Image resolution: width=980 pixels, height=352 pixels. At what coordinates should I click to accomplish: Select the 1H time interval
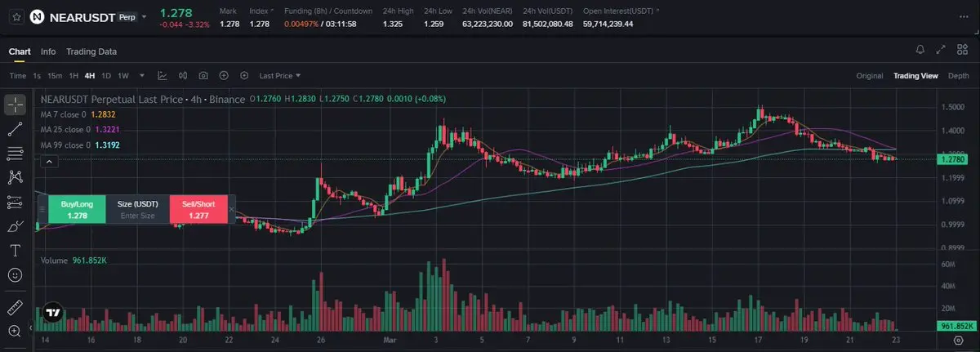[x=73, y=76]
